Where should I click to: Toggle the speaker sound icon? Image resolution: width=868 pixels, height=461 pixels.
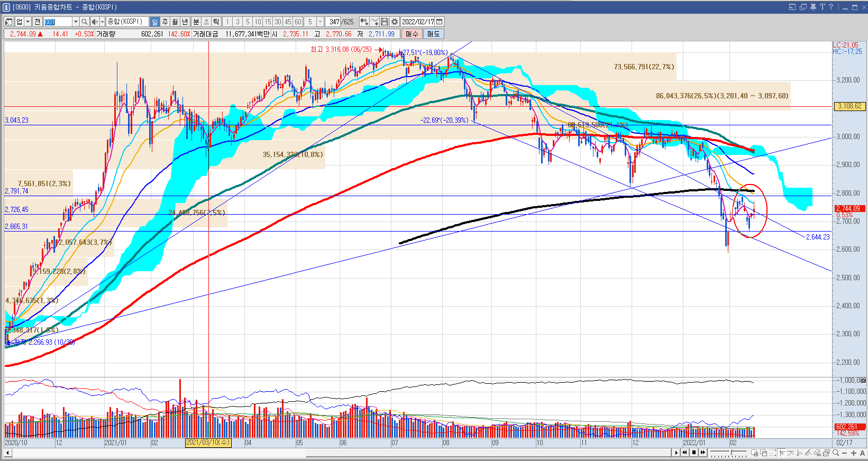95,22
